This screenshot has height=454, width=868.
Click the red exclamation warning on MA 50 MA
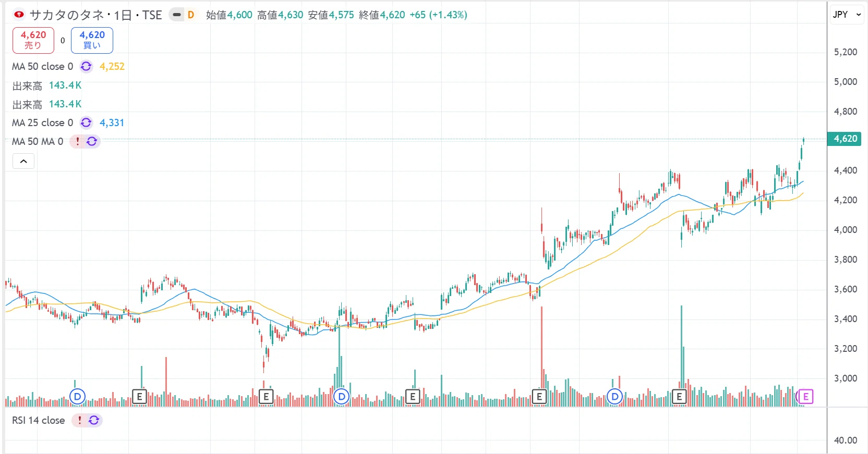point(78,141)
